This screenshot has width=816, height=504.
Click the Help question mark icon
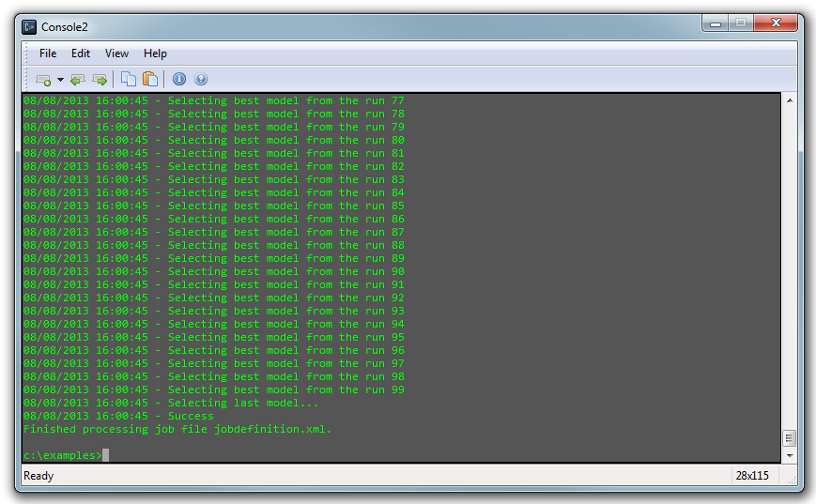click(200, 80)
